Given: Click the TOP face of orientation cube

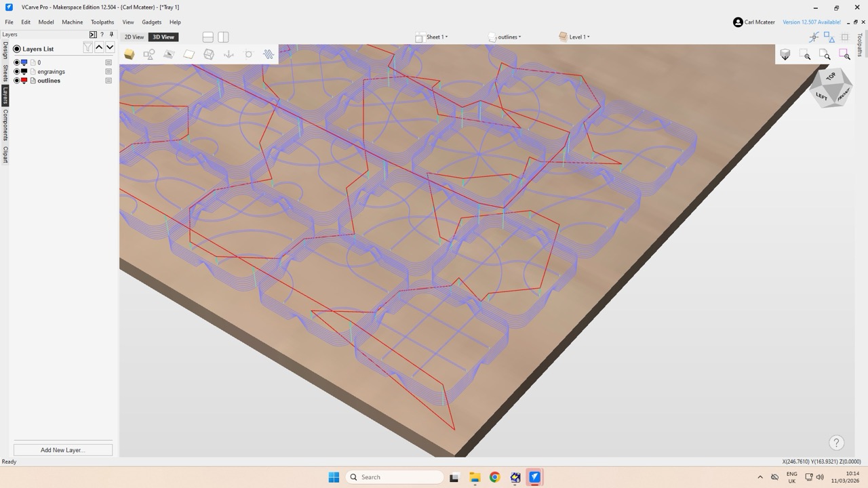Looking at the screenshot, I should 831,77.
